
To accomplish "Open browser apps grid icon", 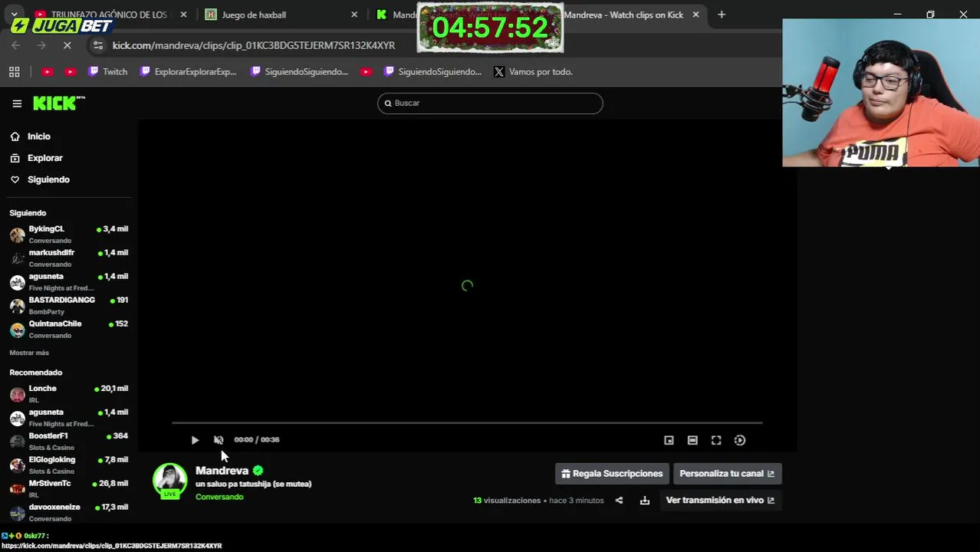I will tap(14, 72).
